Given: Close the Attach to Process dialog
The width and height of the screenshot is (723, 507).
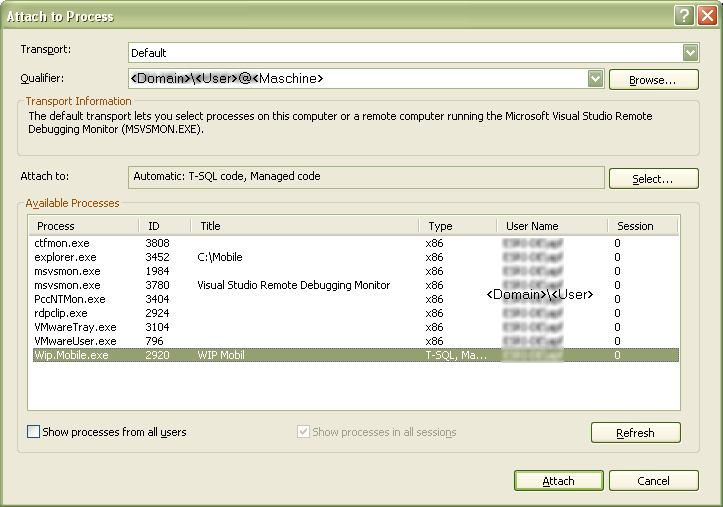Looking at the screenshot, I should click(x=707, y=16).
